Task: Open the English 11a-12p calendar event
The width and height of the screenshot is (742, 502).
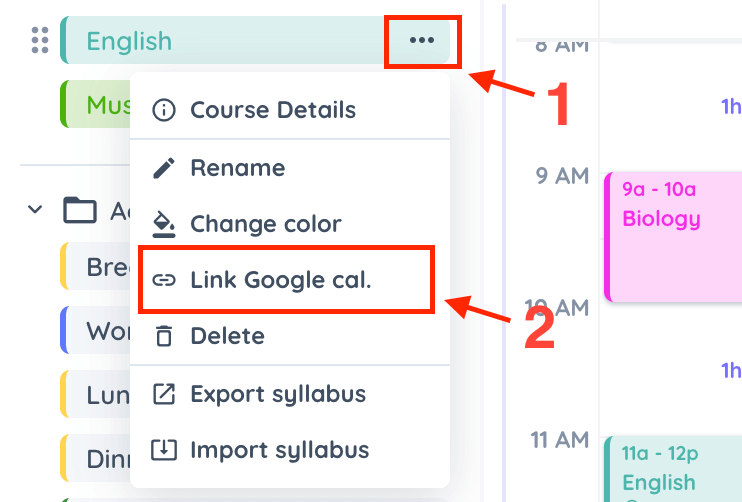Action: [x=673, y=469]
